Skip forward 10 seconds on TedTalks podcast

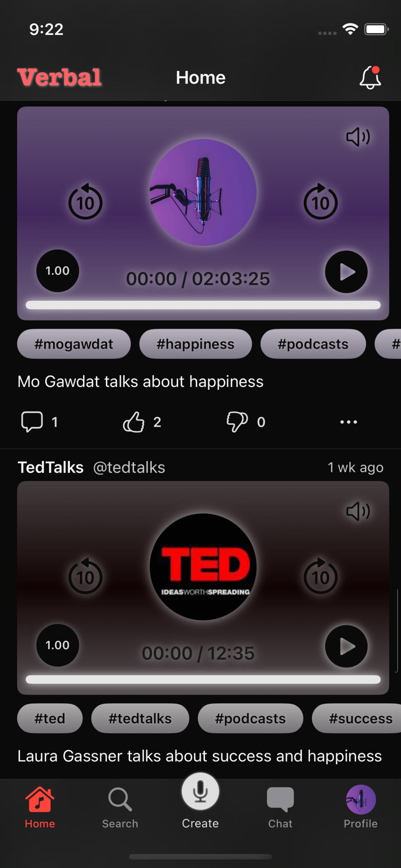pyautogui.click(x=320, y=576)
